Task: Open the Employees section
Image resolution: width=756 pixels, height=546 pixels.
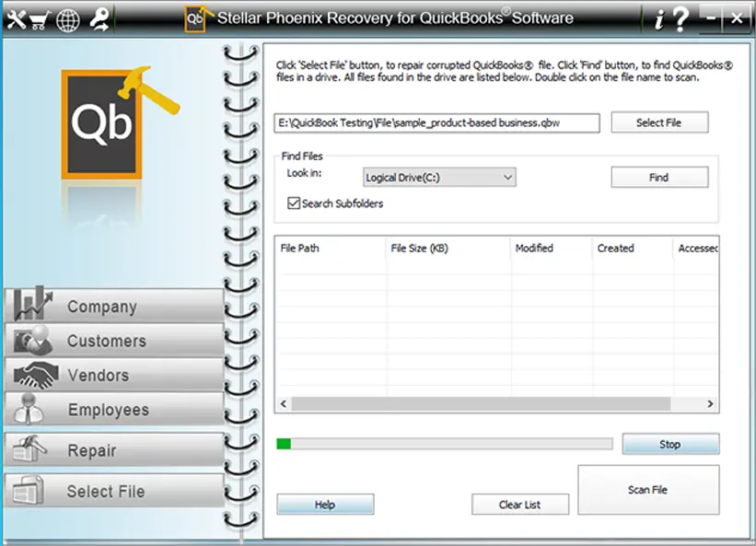Action: 115,409
